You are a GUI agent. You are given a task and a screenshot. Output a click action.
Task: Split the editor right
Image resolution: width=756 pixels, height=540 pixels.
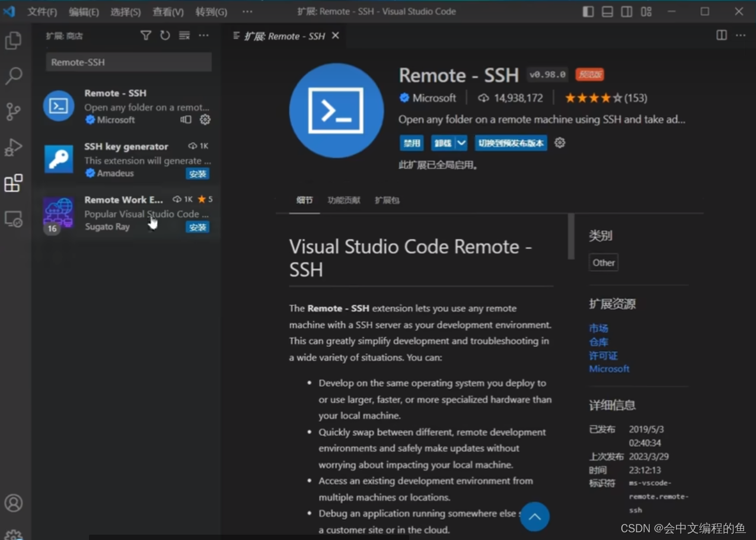(722, 35)
